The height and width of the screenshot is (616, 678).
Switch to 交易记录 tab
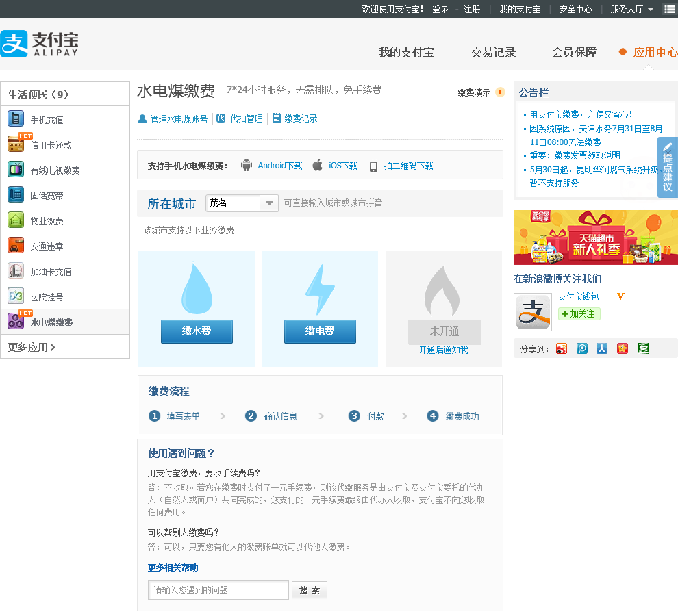493,52
